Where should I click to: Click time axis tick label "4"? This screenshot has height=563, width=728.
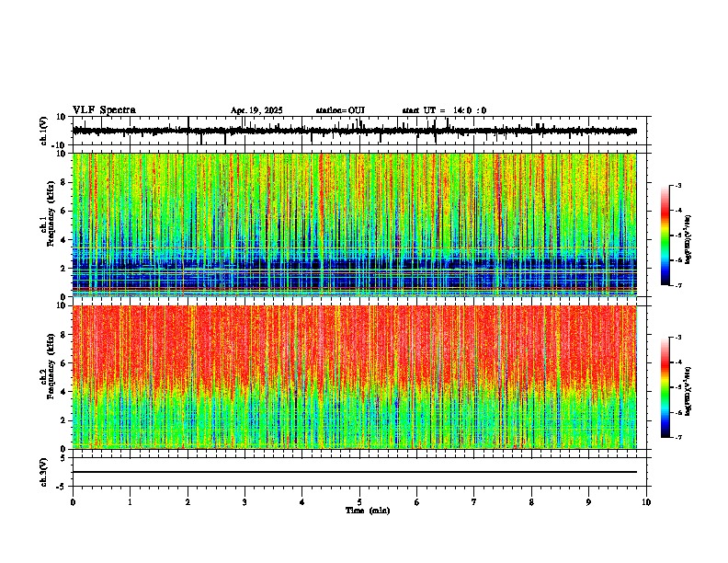[x=302, y=502]
